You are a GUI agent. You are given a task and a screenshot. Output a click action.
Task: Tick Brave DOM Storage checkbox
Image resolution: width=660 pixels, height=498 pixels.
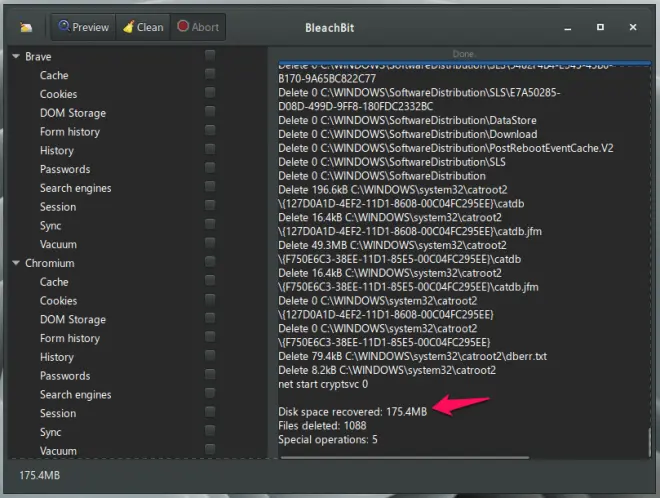click(x=210, y=112)
